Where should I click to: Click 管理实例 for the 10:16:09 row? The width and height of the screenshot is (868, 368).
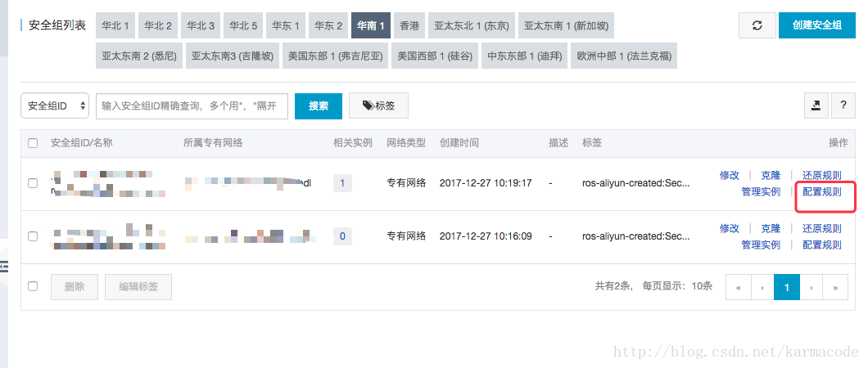click(761, 245)
